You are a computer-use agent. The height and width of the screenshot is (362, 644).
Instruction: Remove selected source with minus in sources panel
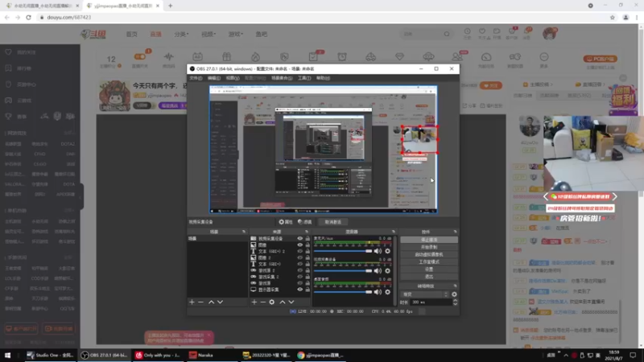pyautogui.click(x=263, y=302)
